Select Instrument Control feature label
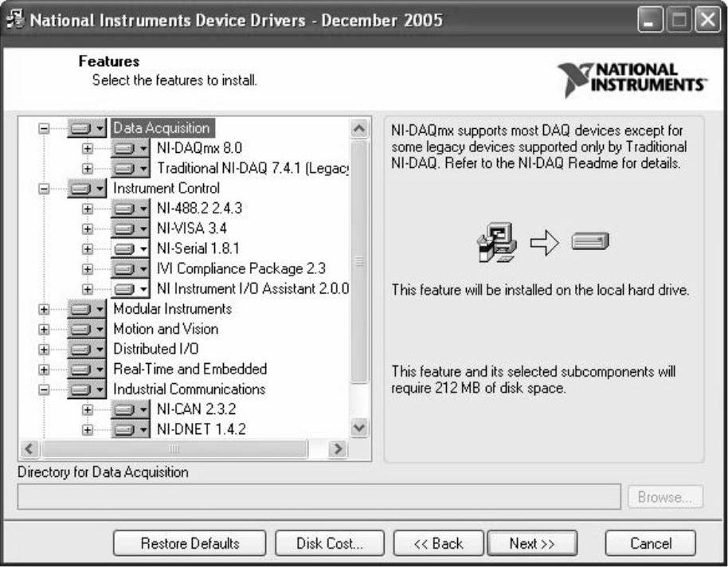Image resolution: width=728 pixels, height=567 pixels. pos(166,188)
